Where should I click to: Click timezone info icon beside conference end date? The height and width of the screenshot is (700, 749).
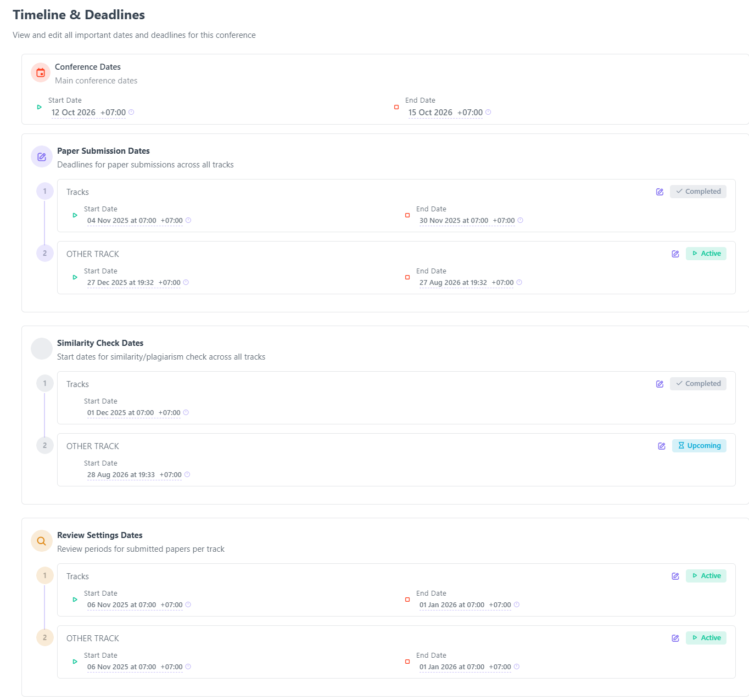click(x=488, y=112)
